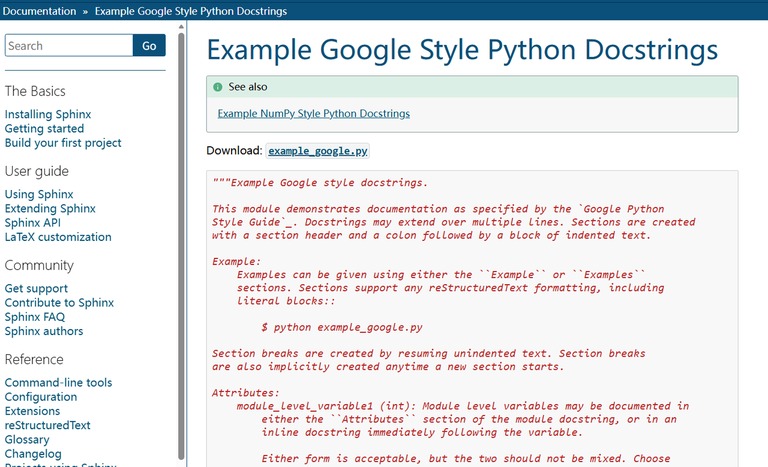768x467 pixels.
Task: Go to LaTeX customization
Action: click(58, 237)
